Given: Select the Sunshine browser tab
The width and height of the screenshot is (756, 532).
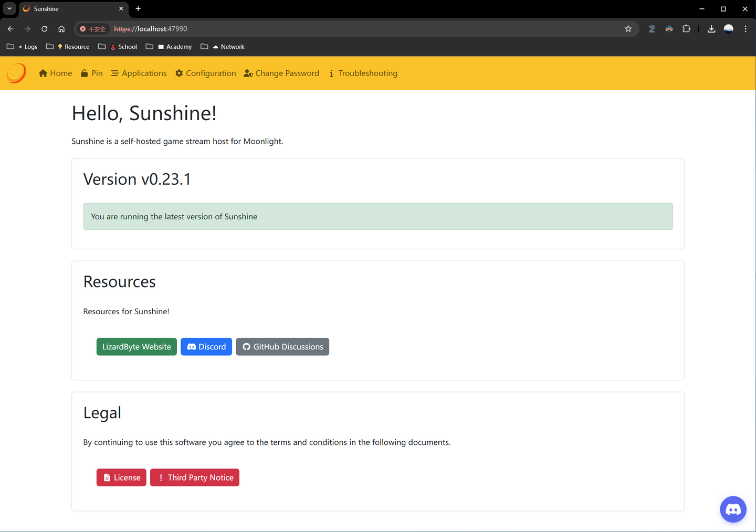Looking at the screenshot, I should click(x=73, y=9).
